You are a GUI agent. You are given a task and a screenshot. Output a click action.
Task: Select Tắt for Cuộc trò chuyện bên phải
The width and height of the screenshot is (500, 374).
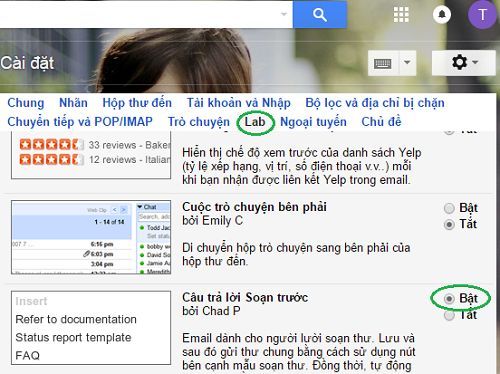pyautogui.click(x=449, y=225)
